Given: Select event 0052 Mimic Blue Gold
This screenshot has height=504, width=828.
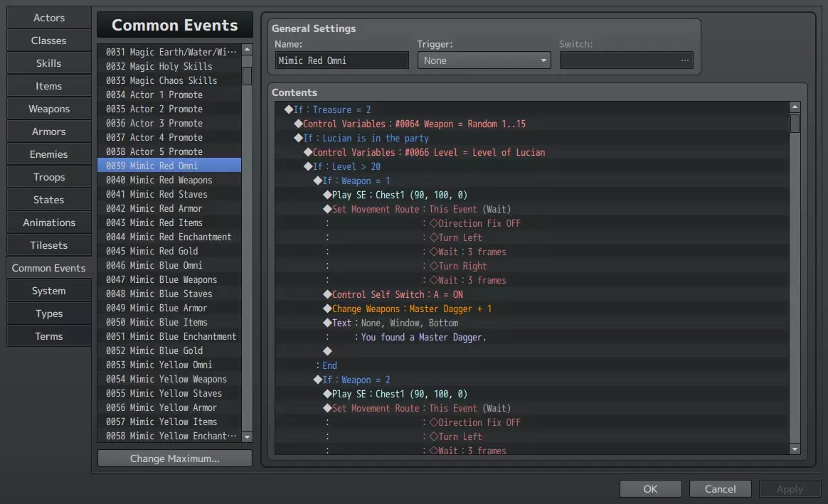Looking at the screenshot, I should pyautogui.click(x=169, y=351).
